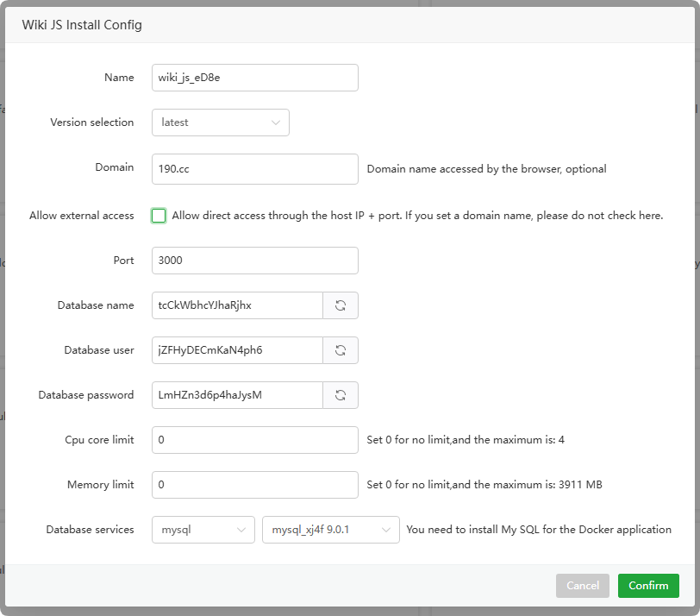Click inside the Database password field
Viewport: 700px width, 616px height.
(x=237, y=395)
